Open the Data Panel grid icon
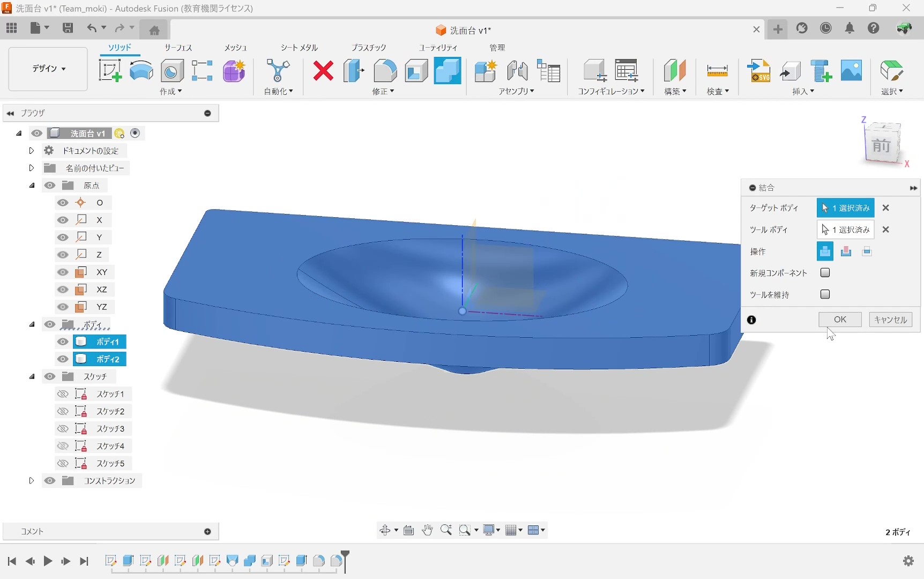This screenshot has width=924, height=579. tap(12, 28)
